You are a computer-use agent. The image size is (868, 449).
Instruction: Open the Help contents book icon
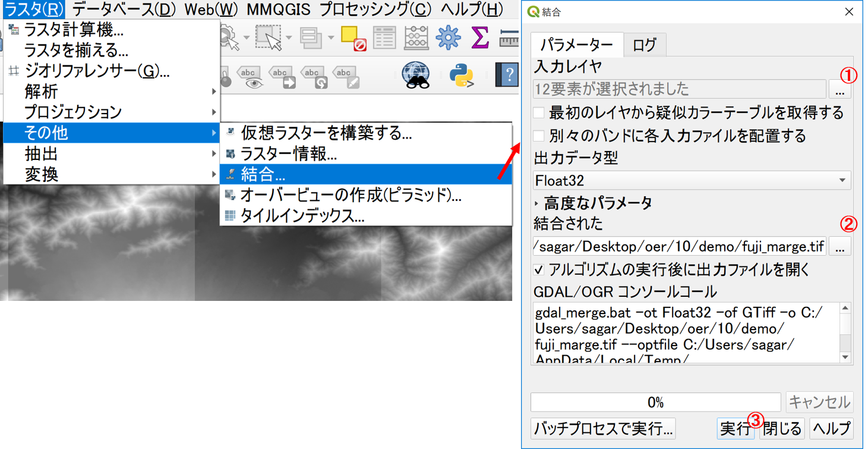click(x=507, y=76)
